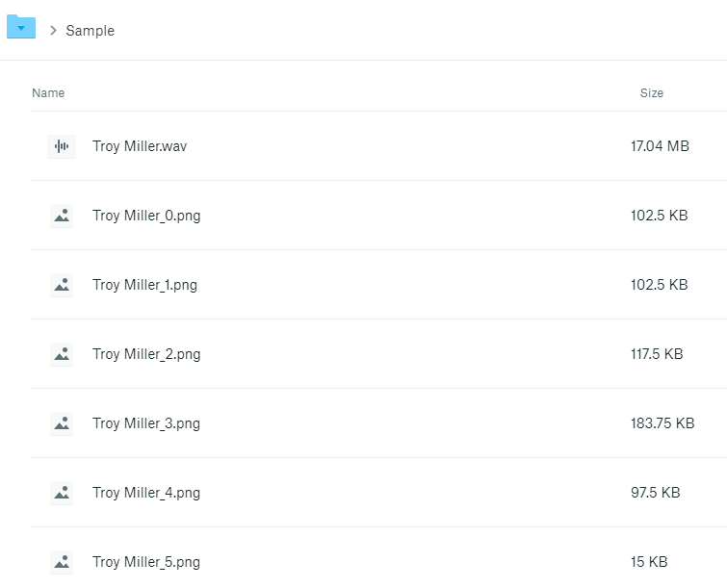Open the Troy Miller.wav file name

(x=140, y=146)
